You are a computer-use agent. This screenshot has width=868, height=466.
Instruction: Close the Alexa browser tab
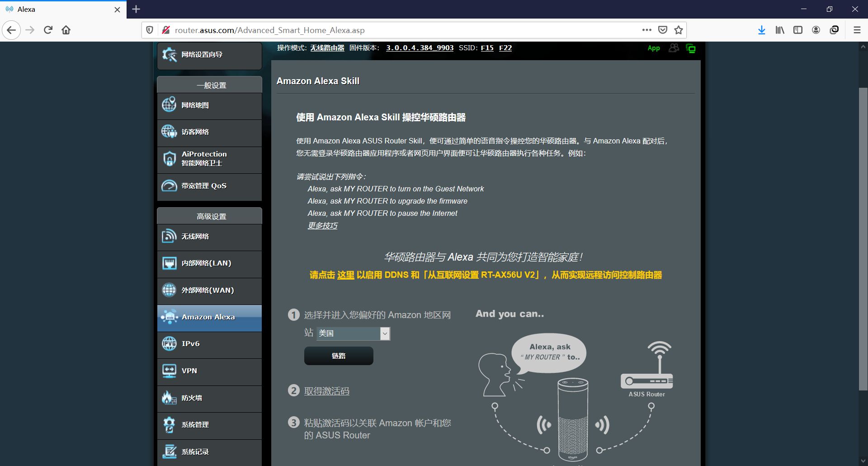coord(117,10)
